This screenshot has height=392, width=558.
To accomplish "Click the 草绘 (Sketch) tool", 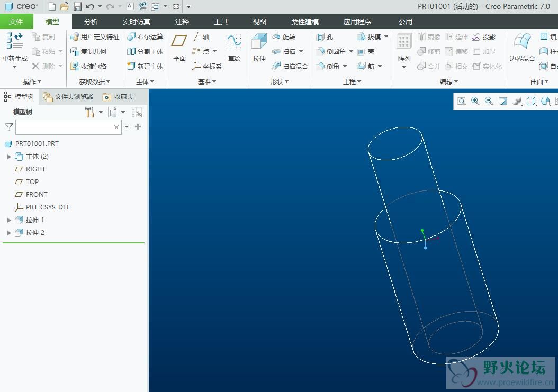I will 234,48.
